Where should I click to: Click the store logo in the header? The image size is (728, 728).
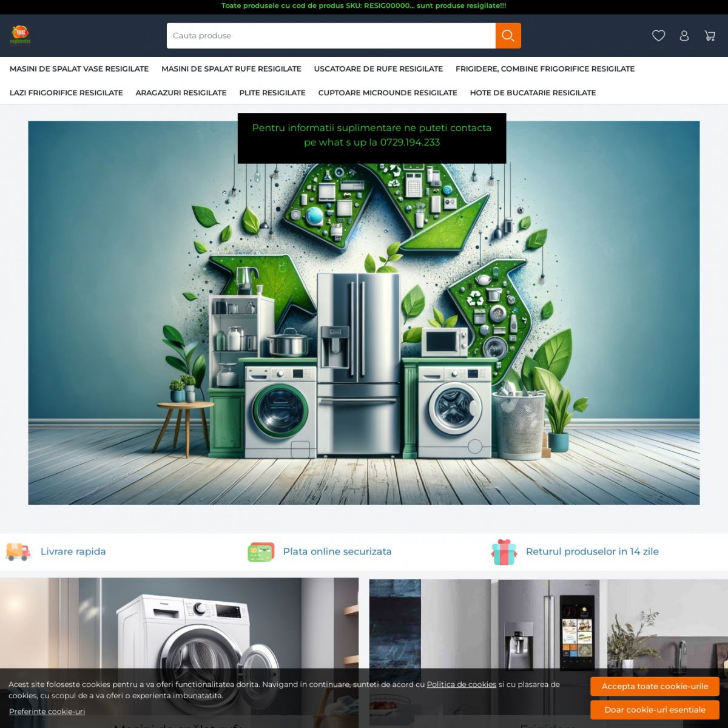click(20, 35)
